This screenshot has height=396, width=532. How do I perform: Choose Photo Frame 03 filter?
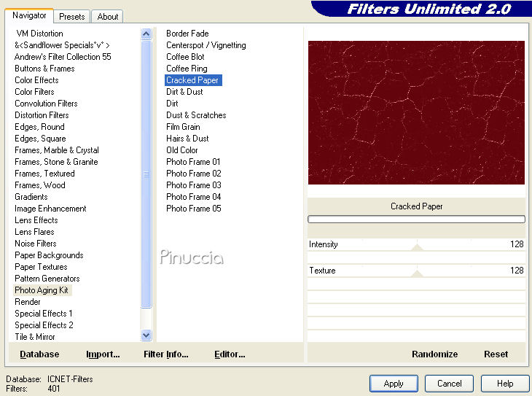point(193,185)
